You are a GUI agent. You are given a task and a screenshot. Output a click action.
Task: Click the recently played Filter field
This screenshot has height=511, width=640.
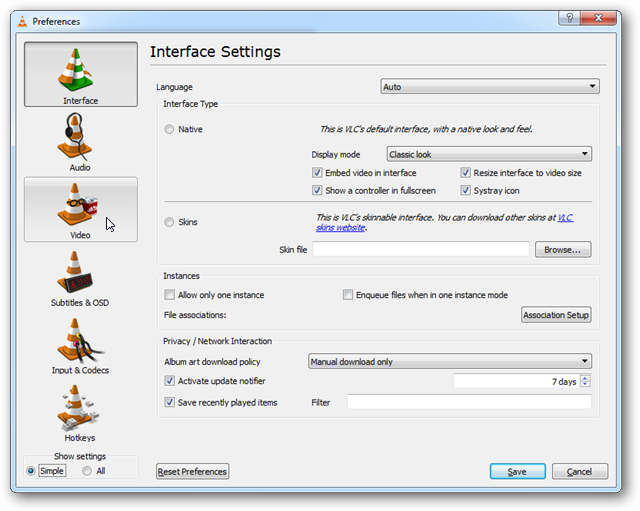(x=469, y=402)
